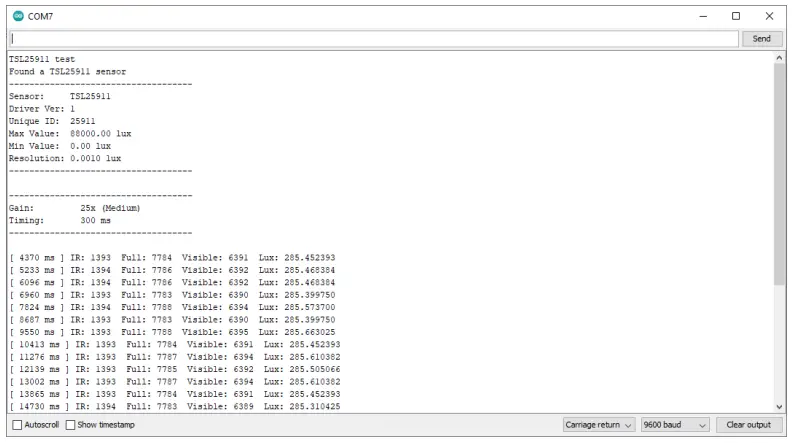The width and height of the screenshot is (793, 443).
Task: Click the 'Timing: 300 ms' line
Action: click(x=60, y=220)
